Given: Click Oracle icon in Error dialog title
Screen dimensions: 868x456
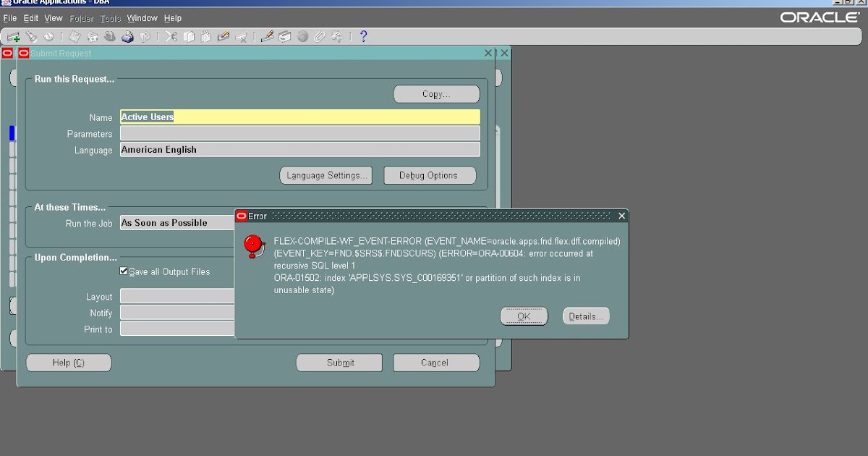Looking at the screenshot, I should tap(242, 216).
